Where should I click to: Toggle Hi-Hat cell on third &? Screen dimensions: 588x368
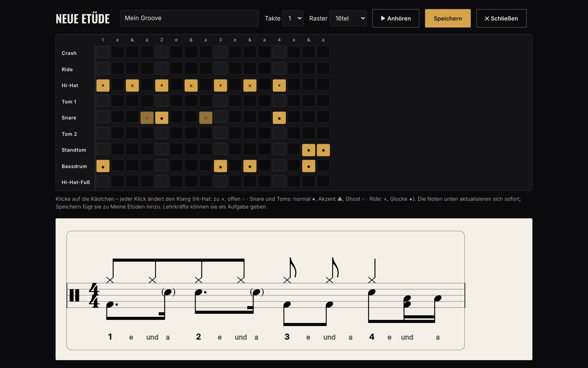[250, 85]
